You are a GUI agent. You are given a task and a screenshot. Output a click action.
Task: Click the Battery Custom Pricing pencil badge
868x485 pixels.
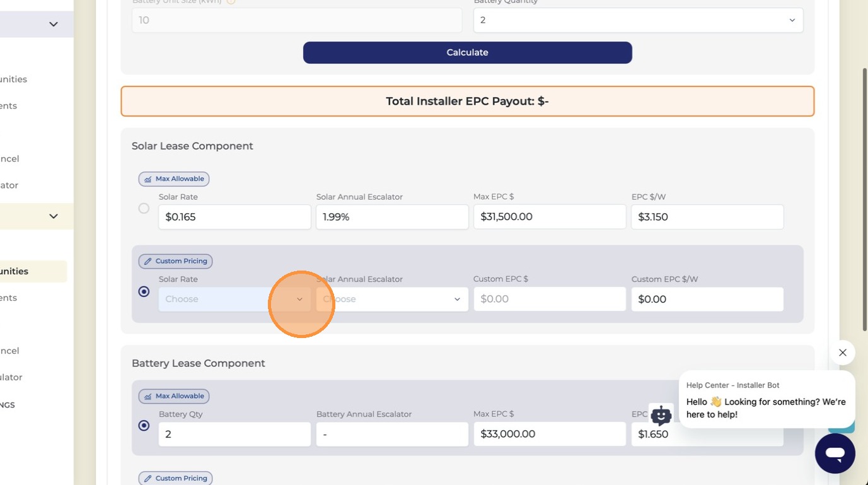175,478
